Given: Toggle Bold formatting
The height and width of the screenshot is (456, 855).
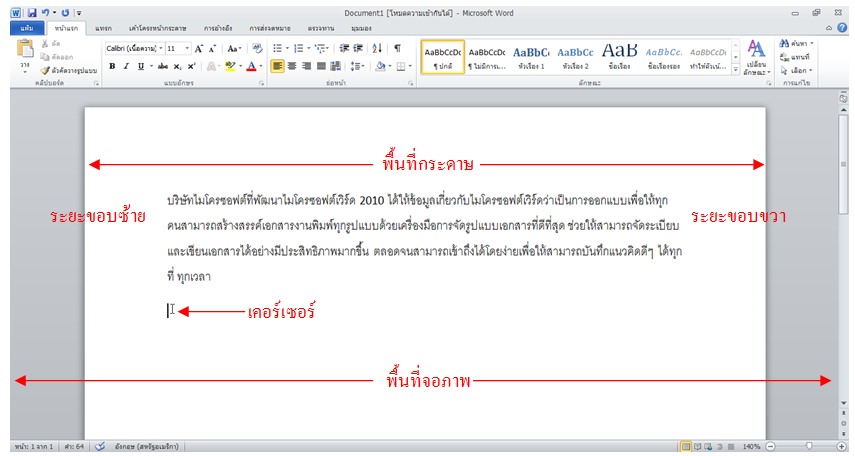Looking at the screenshot, I should point(112,66).
